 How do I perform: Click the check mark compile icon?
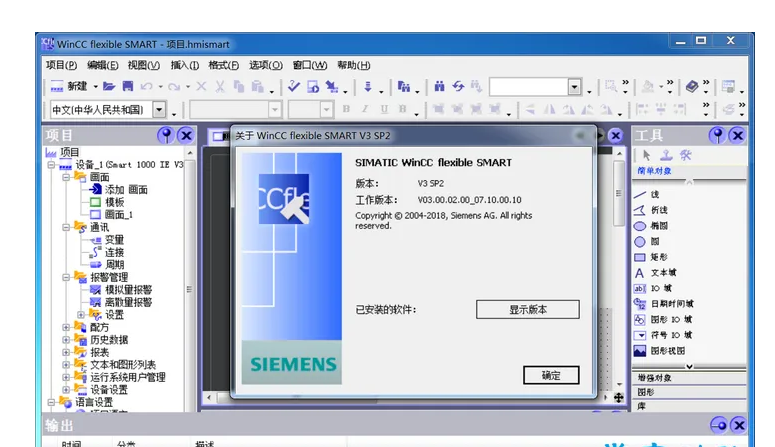point(294,87)
